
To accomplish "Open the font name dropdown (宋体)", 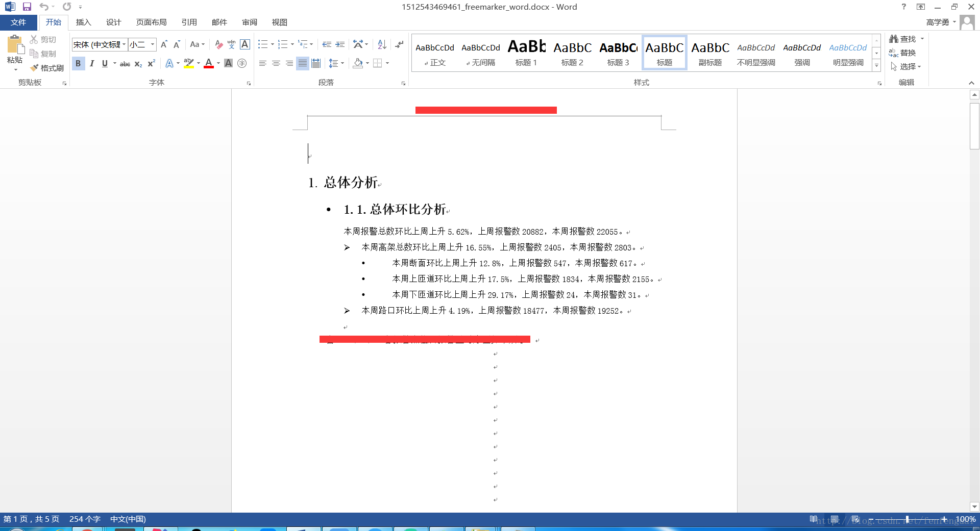I will pyautogui.click(x=124, y=44).
